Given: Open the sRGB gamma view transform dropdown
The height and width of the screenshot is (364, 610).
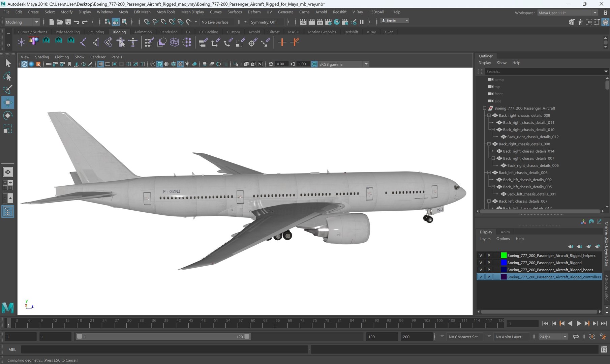Looking at the screenshot, I should [x=343, y=64].
